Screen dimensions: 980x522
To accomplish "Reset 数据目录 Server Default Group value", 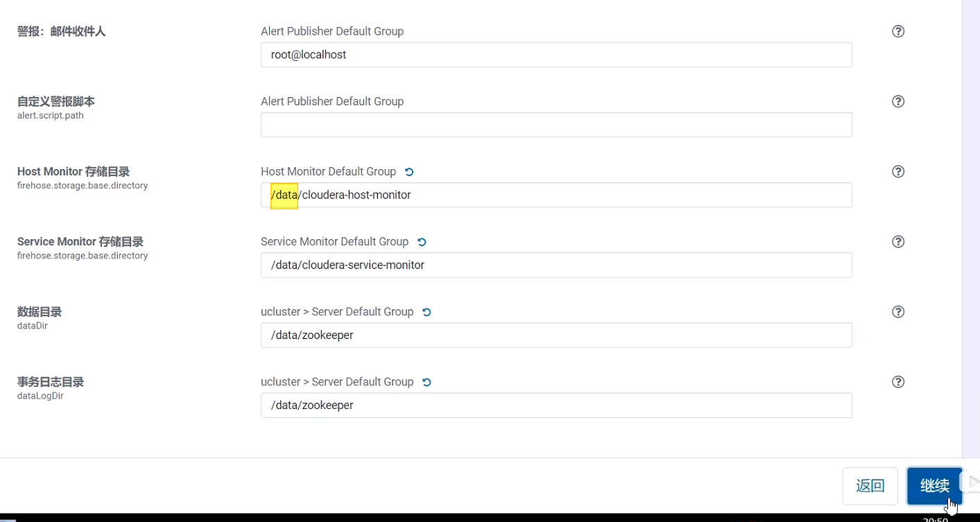I will pyautogui.click(x=427, y=312).
